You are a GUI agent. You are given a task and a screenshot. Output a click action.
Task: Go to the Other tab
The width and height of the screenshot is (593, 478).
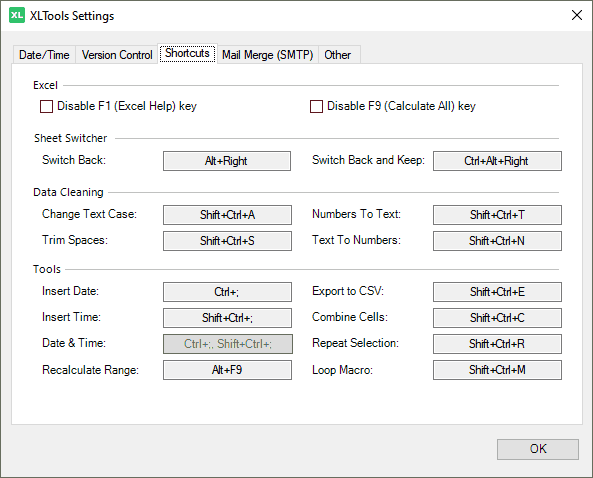pos(338,55)
